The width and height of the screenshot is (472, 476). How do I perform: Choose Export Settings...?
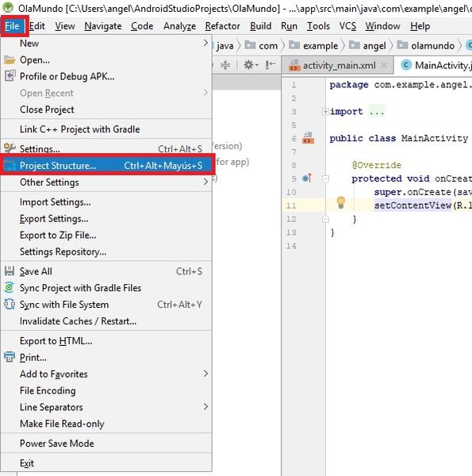[x=106, y=219]
